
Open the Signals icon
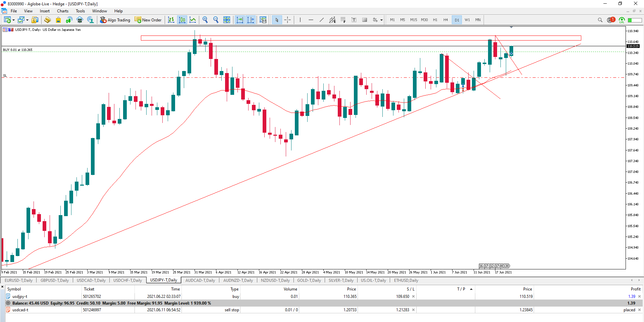click(x=69, y=20)
